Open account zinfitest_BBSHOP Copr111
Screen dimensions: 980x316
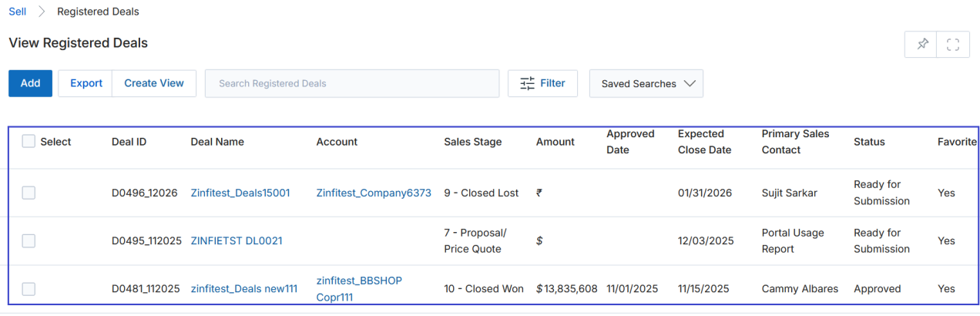359,289
